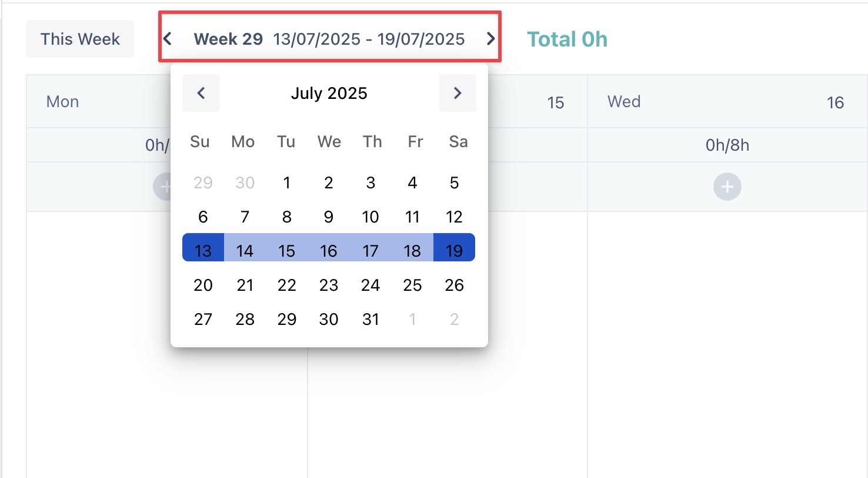The image size is (868, 478).
Task: Open the Week 29 date range picker
Action: [329, 39]
